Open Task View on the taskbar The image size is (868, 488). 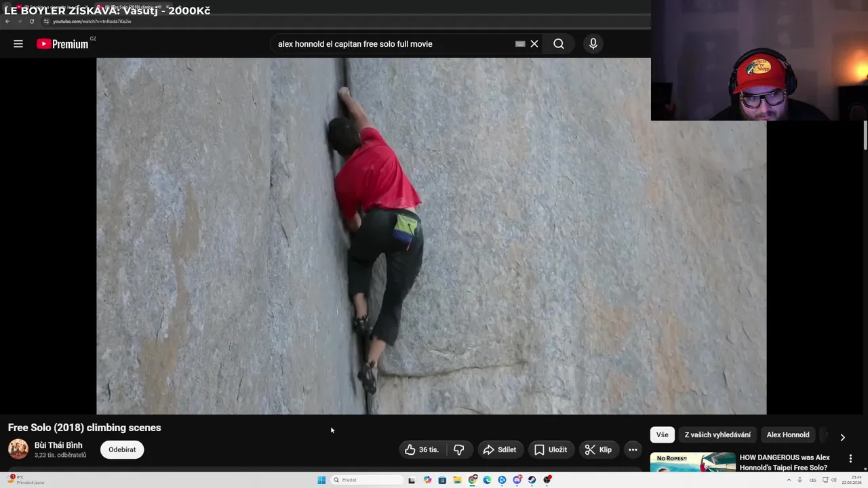point(412,480)
